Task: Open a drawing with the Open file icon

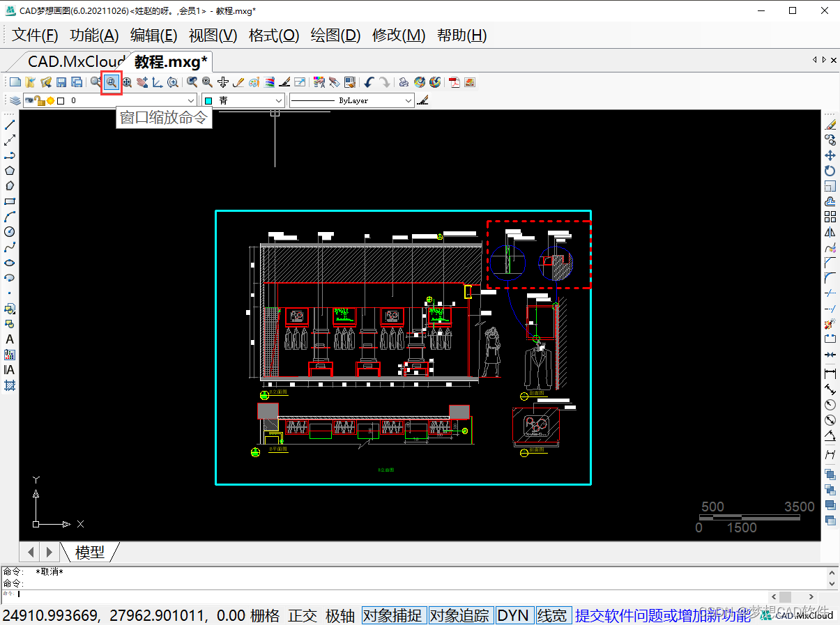Action: 30,82
